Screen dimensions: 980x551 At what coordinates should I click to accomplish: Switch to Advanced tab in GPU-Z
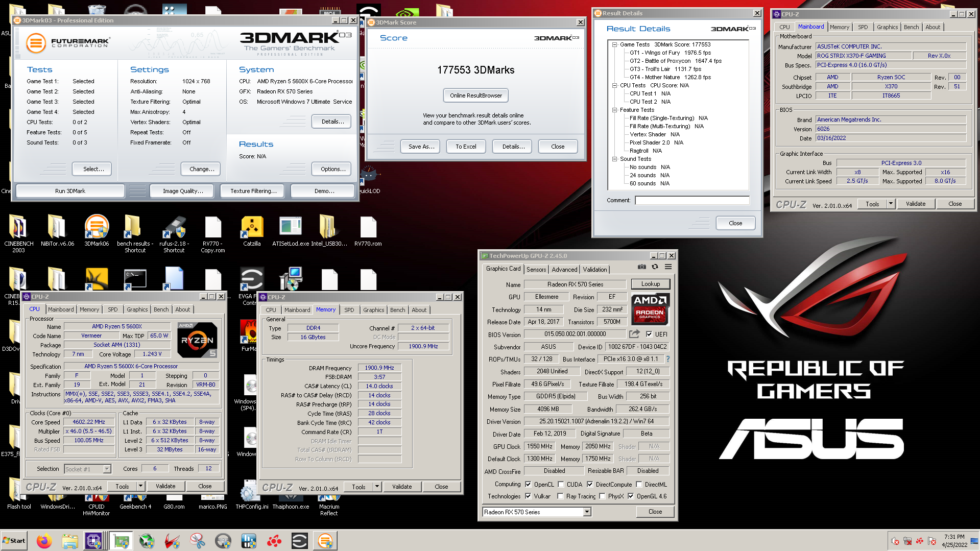pyautogui.click(x=564, y=269)
